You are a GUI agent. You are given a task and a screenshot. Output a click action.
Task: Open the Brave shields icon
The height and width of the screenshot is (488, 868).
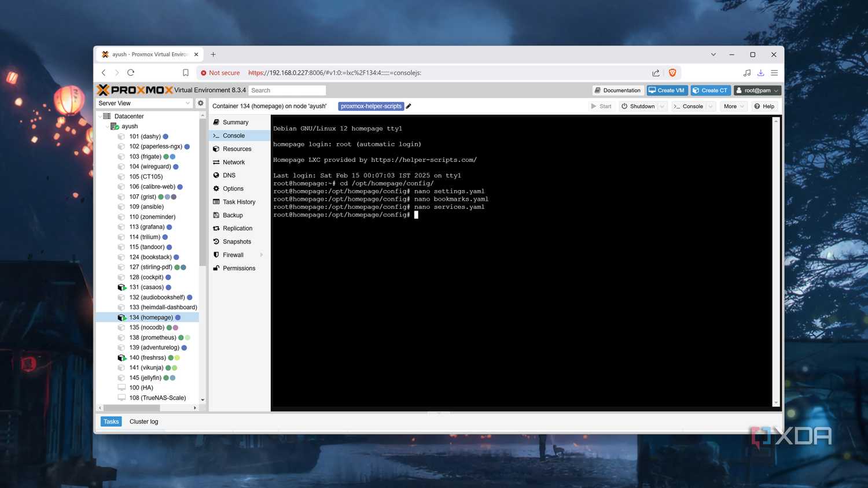tap(672, 73)
